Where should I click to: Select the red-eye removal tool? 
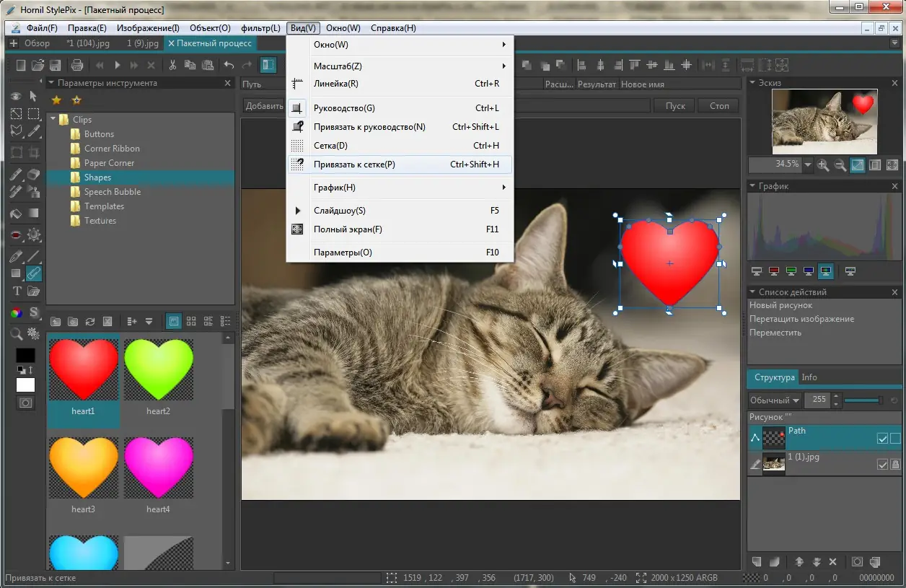pos(17,235)
